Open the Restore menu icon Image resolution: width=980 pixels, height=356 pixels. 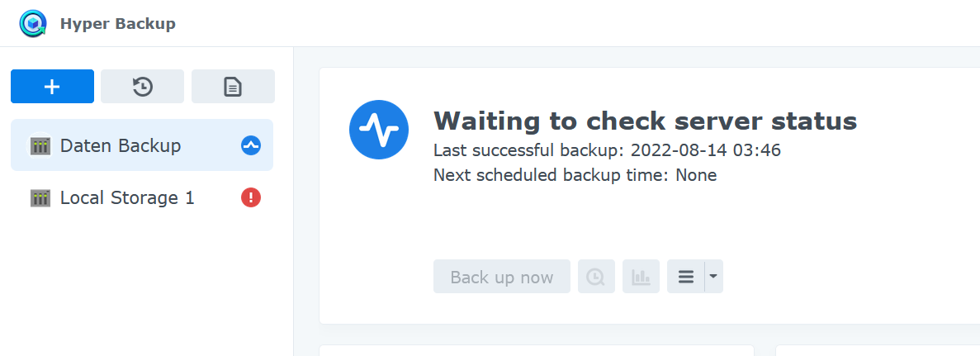(143, 87)
